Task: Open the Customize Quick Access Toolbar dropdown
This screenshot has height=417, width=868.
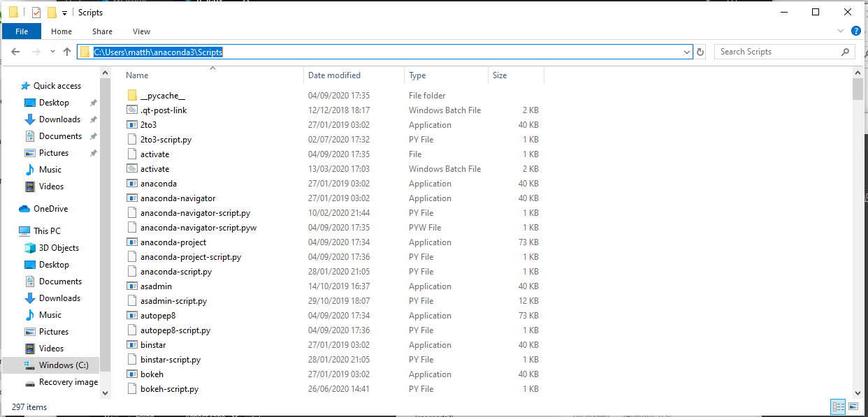Action: pyautogui.click(x=64, y=13)
